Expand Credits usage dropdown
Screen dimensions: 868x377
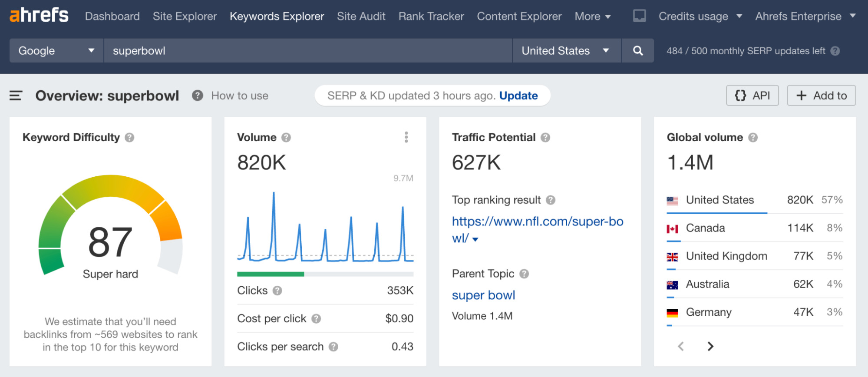click(x=700, y=16)
